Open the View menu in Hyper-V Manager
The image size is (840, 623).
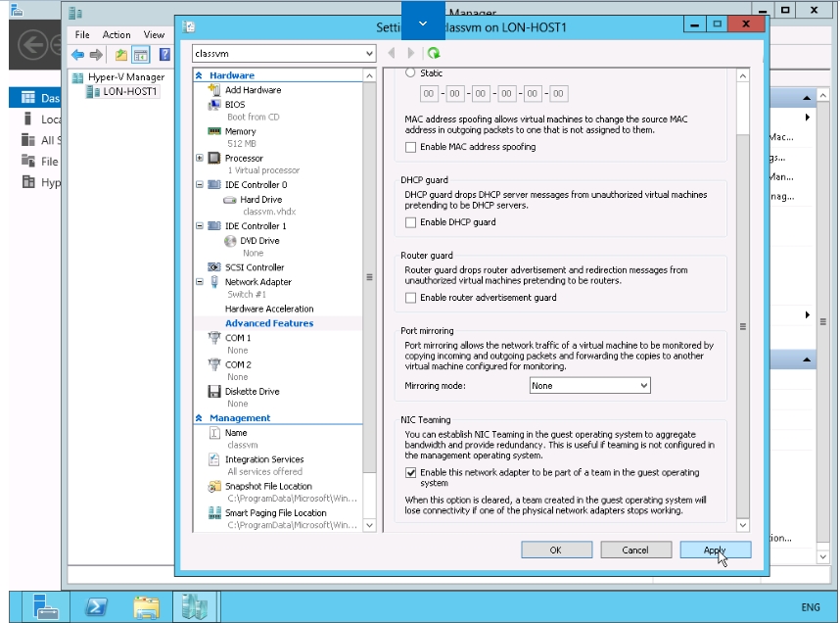(x=154, y=35)
